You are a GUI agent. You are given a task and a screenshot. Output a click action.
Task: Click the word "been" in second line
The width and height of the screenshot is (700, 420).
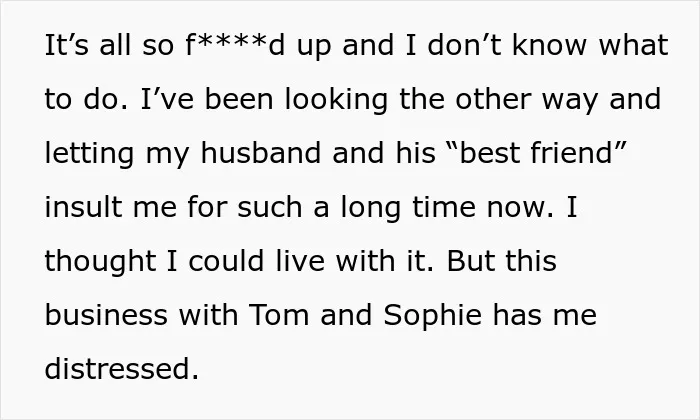click(239, 99)
